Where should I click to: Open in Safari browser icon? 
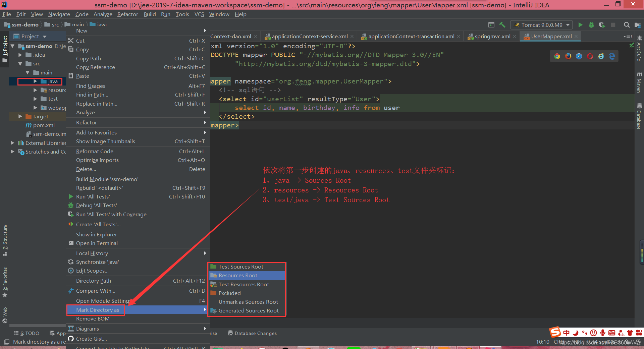click(579, 56)
